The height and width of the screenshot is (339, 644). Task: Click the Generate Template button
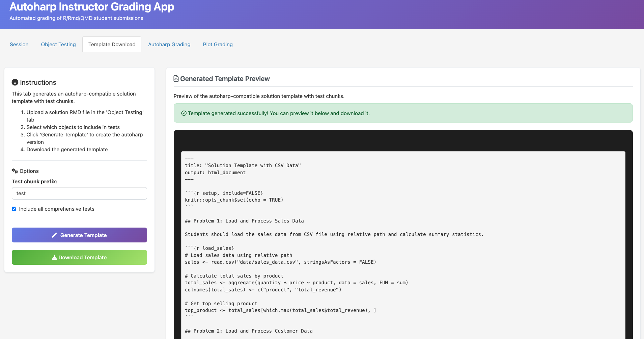coord(79,235)
